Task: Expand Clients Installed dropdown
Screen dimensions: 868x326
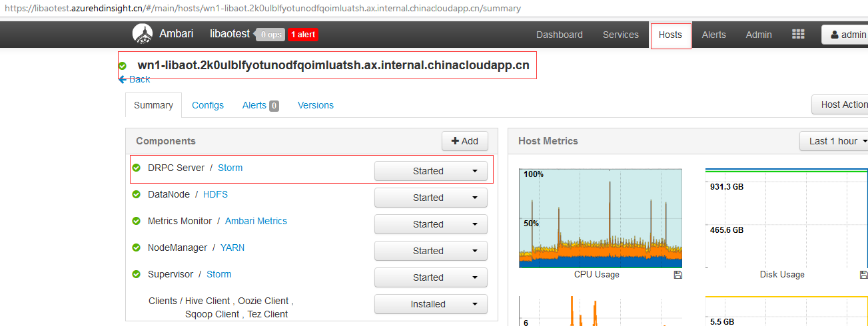Action: [x=430, y=304]
